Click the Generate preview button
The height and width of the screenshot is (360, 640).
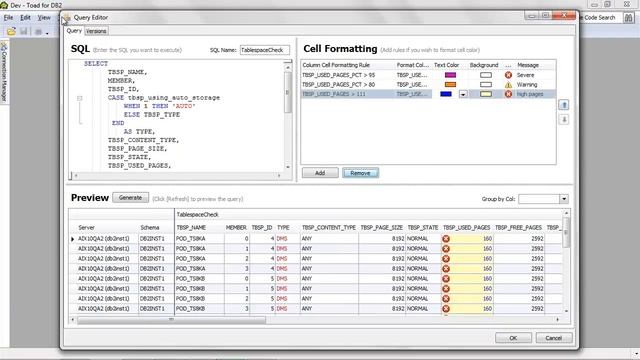(x=130, y=198)
